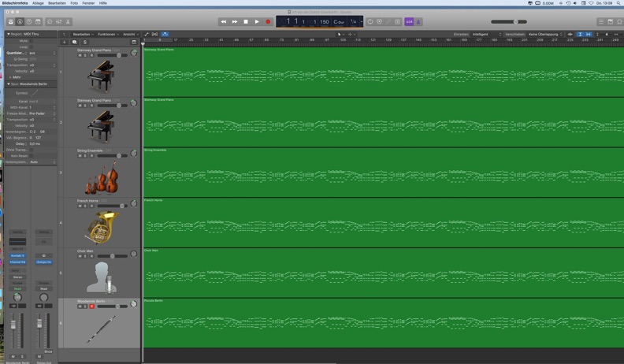624x364 pixels.
Task: Click the Setting button on Woodwinds channel strip
Action: (x=17, y=232)
